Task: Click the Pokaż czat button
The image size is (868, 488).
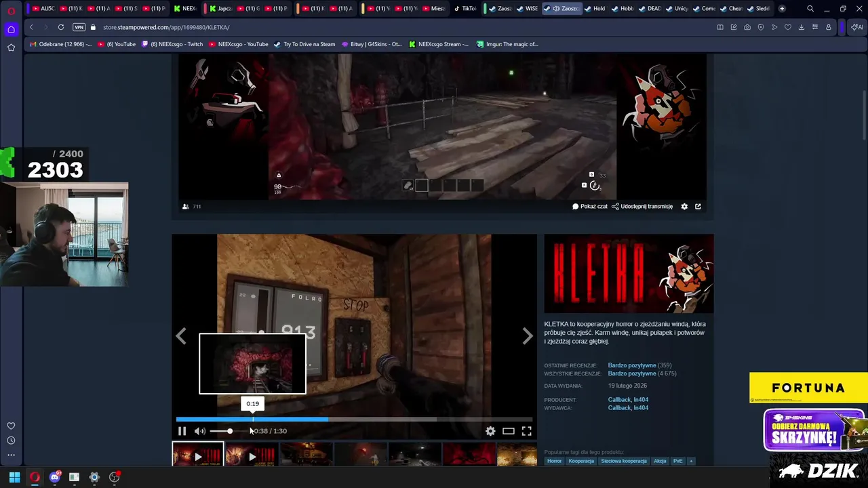Action: click(x=590, y=207)
